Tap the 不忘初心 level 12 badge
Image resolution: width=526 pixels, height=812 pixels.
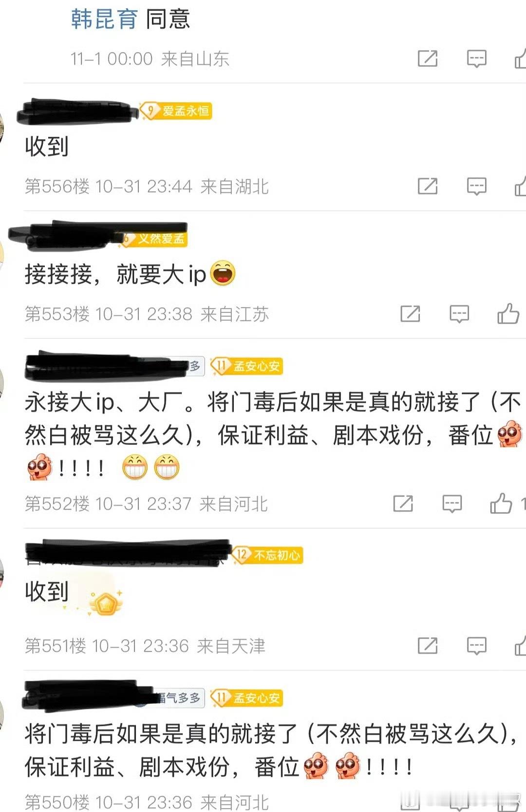click(268, 555)
